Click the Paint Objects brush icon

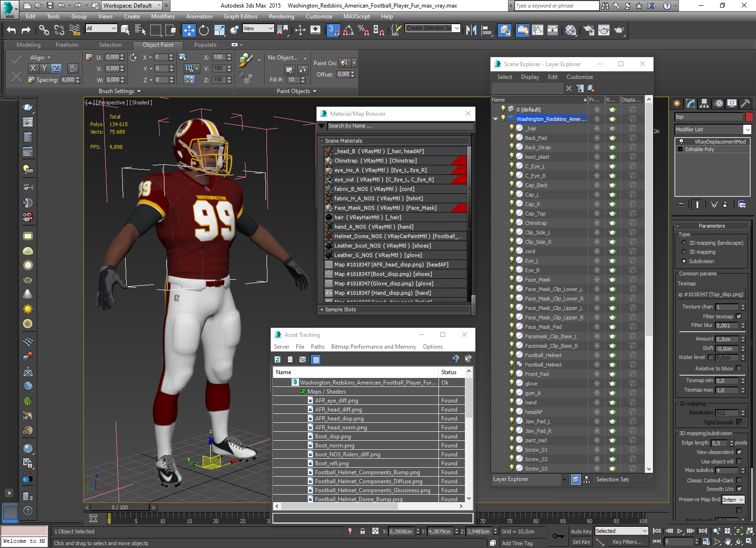coord(245,60)
